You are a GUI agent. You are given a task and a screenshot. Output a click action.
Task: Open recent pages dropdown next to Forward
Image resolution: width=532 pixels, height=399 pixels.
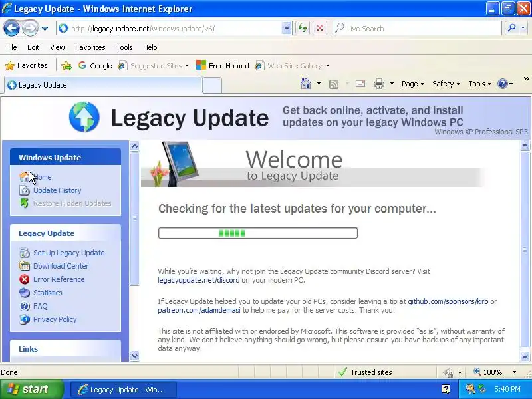45,29
